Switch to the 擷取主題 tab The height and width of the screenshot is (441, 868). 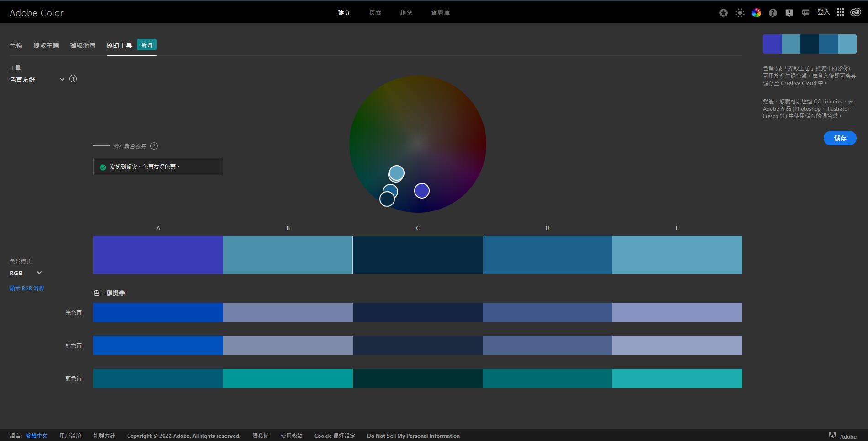(46, 45)
